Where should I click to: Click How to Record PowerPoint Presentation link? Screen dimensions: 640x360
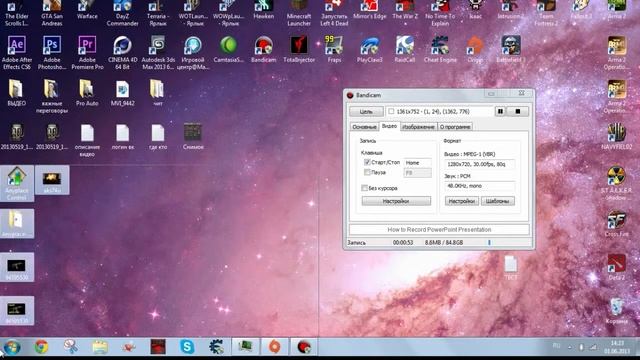[x=439, y=230]
